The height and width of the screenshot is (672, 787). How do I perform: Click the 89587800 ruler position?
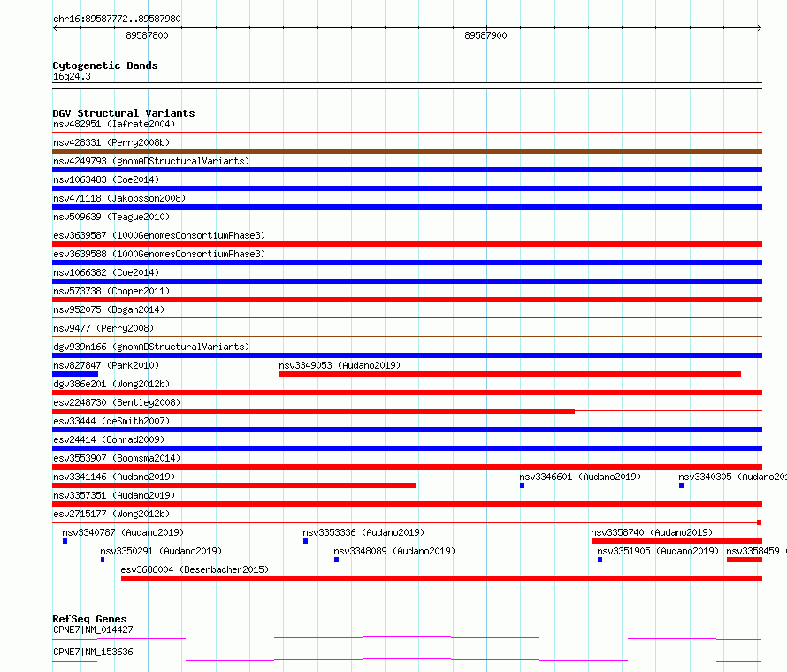coord(147,35)
